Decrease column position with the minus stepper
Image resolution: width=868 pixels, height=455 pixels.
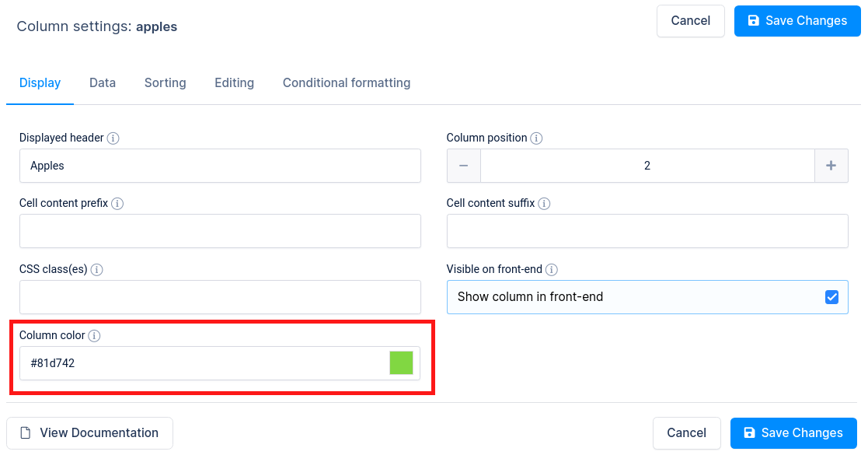click(x=463, y=166)
